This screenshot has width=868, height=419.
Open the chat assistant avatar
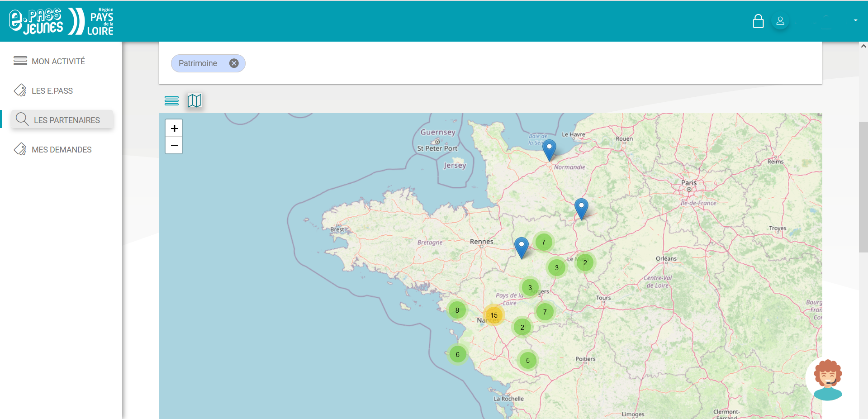[828, 379]
